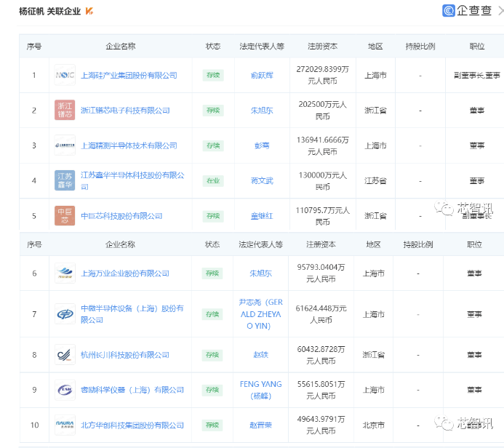The height and width of the screenshot is (448, 504).
Task: Open FENG YANG (杨峰) representative link
Action: (261, 390)
